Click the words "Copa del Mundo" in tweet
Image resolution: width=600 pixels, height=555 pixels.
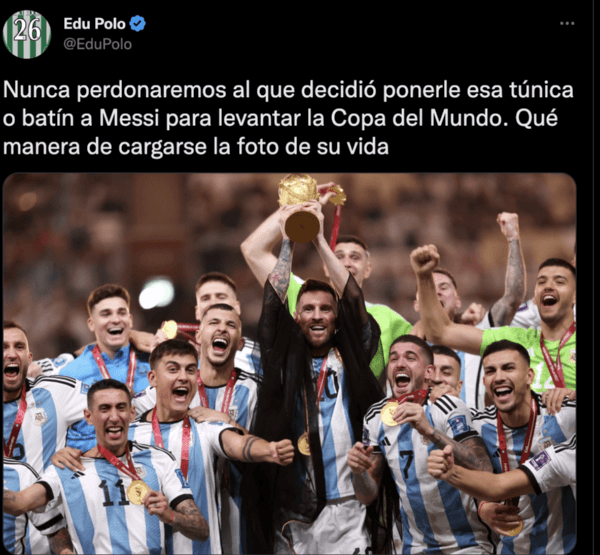pos(416,118)
